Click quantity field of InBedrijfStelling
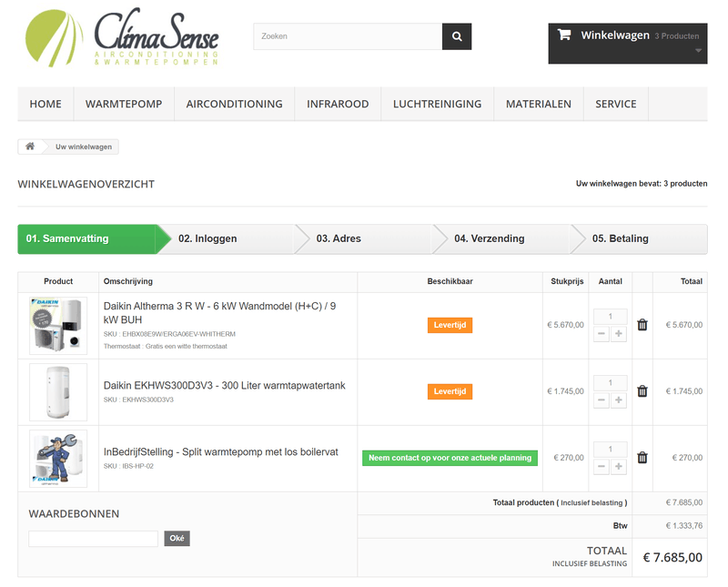The image size is (728, 587). (610, 449)
